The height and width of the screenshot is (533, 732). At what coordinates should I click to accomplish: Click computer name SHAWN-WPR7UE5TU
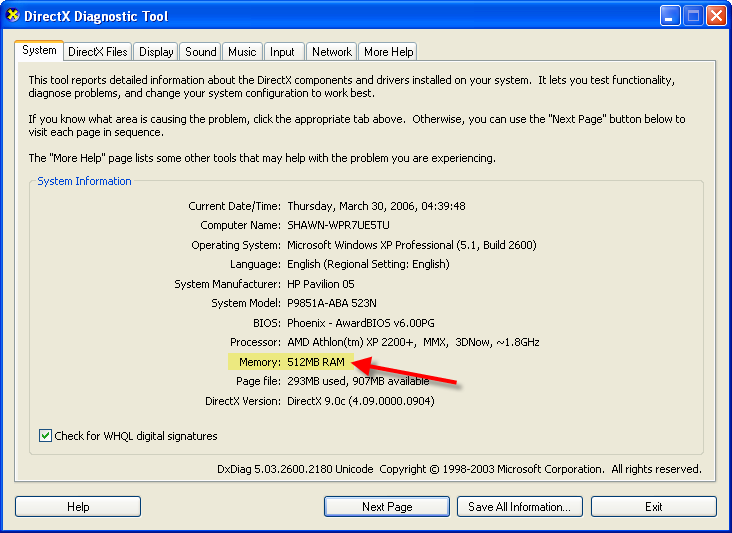click(338, 225)
